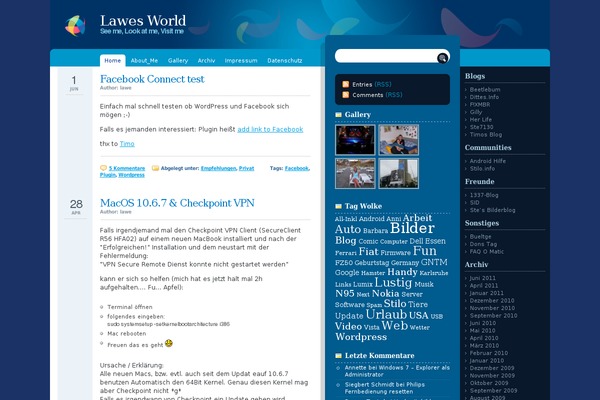Visit the Beetlebum blog link

point(485,90)
